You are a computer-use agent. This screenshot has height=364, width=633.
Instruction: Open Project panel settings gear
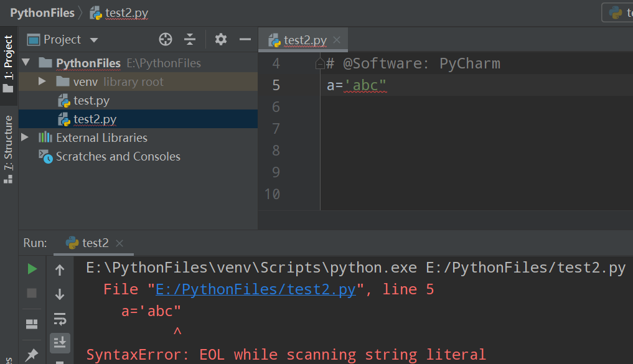click(221, 40)
